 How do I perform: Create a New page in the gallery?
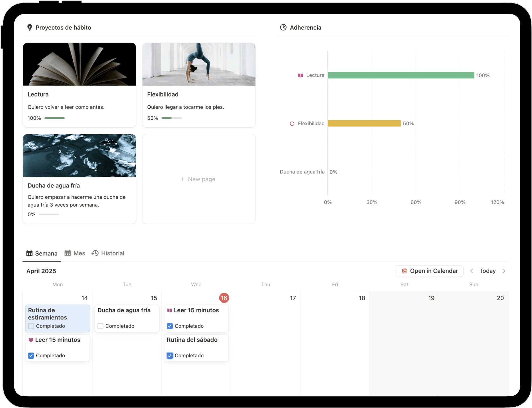(199, 179)
